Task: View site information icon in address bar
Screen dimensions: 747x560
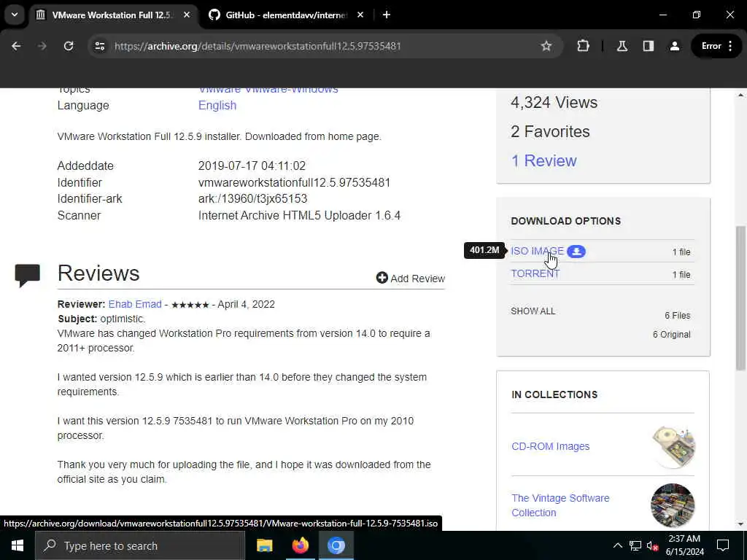Action: point(99,46)
